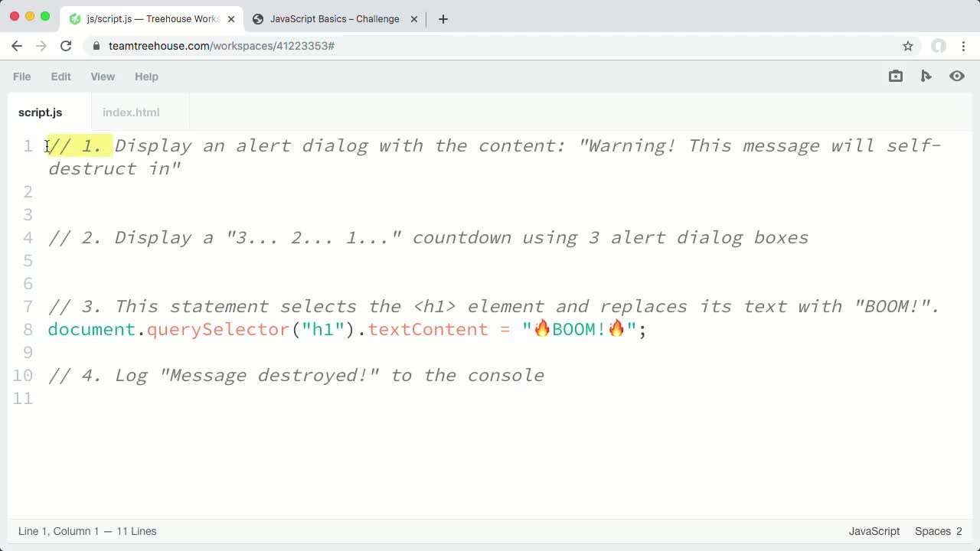
Task: Reload the workspace page
Action: [x=66, y=46]
